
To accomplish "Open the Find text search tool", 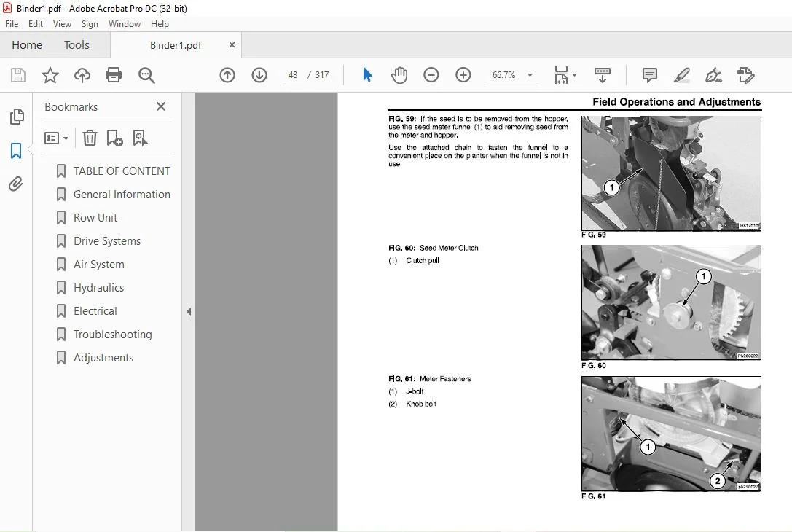I will point(146,75).
